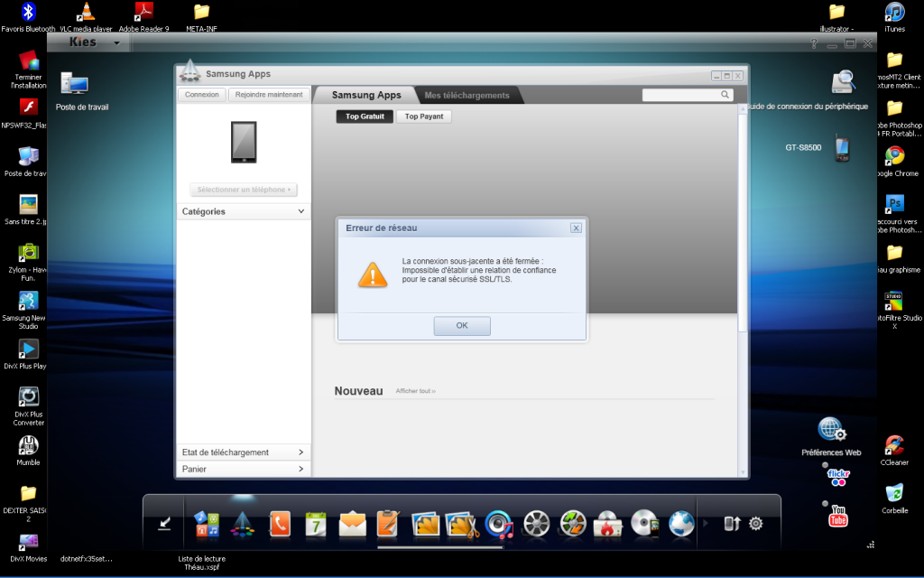The width and height of the screenshot is (924, 578).
Task: Toggle the radio dot beside Flickr
Action: pyautogui.click(x=825, y=465)
